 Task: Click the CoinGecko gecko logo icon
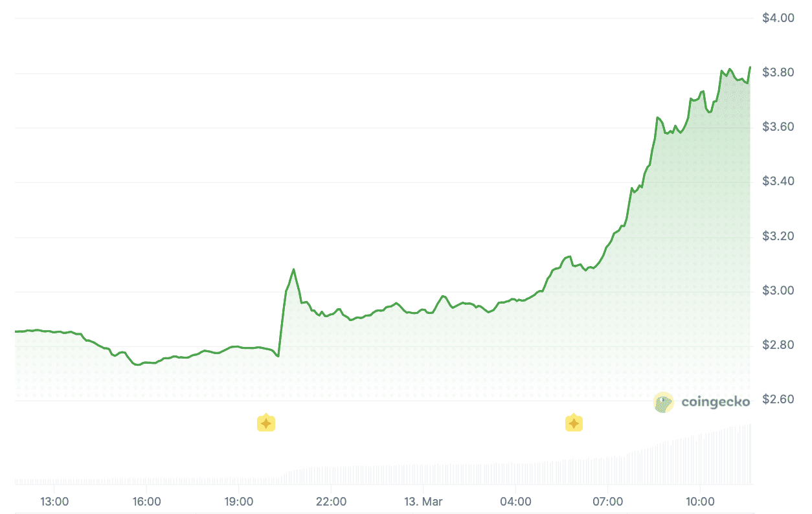point(664,403)
